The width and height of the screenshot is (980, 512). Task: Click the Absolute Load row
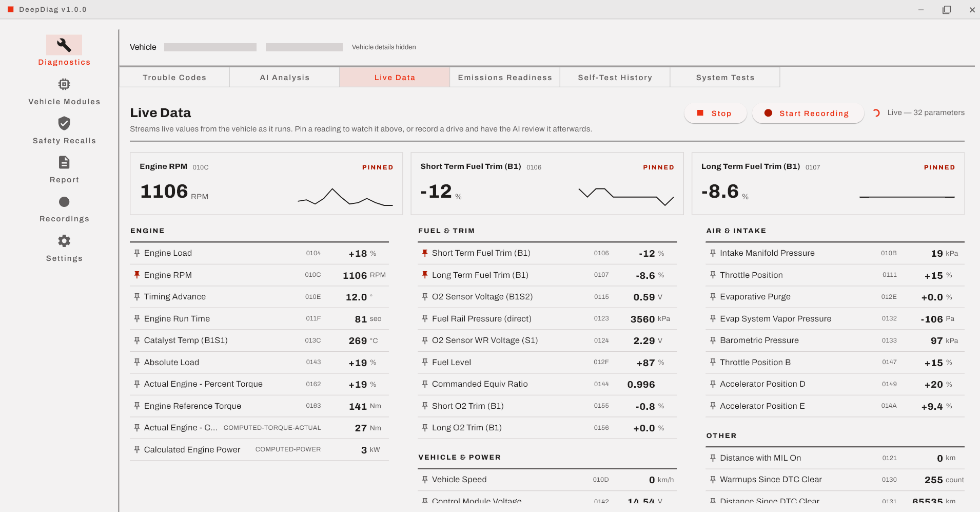click(x=260, y=363)
